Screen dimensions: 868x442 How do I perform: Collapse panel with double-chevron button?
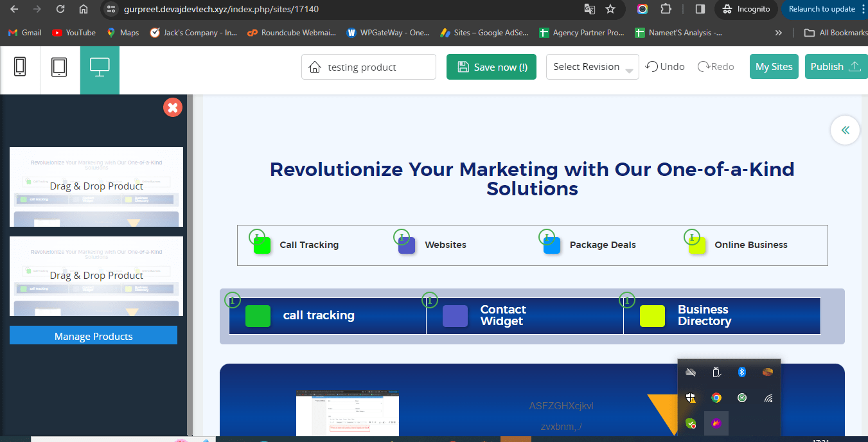click(x=845, y=130)
